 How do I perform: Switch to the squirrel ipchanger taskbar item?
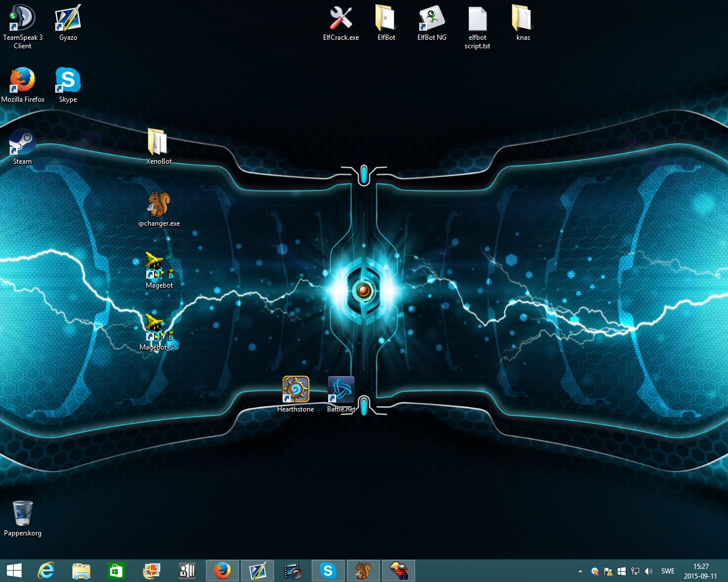pyautogui.click(x=363, y=571)
